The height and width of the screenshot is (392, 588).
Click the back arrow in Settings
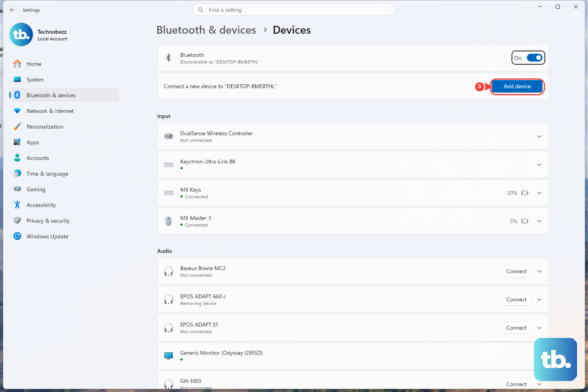pyautogui.click(x=13, y=10)
